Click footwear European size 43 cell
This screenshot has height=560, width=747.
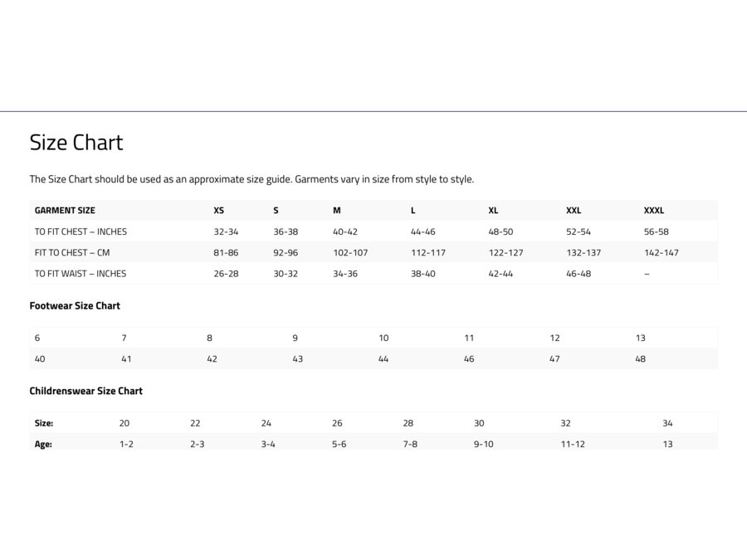coord(298,359)
